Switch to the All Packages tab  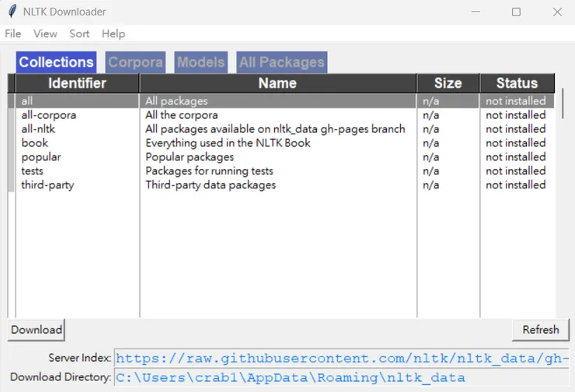281,62
